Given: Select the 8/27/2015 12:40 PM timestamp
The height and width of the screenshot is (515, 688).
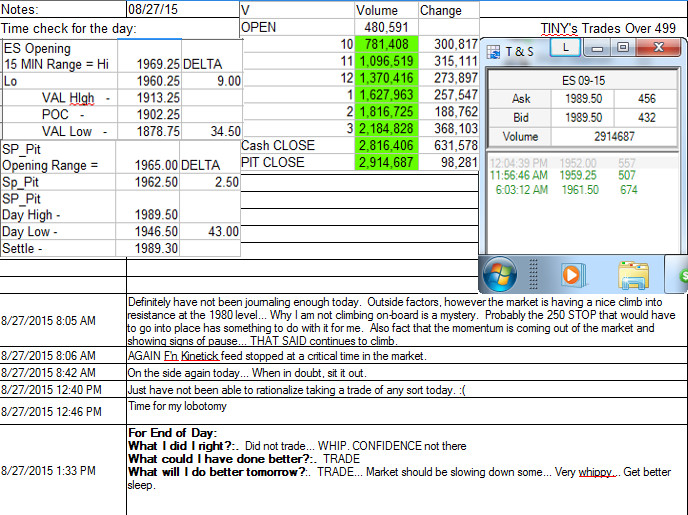Looking at the screenshot, I should click(51, 390).
